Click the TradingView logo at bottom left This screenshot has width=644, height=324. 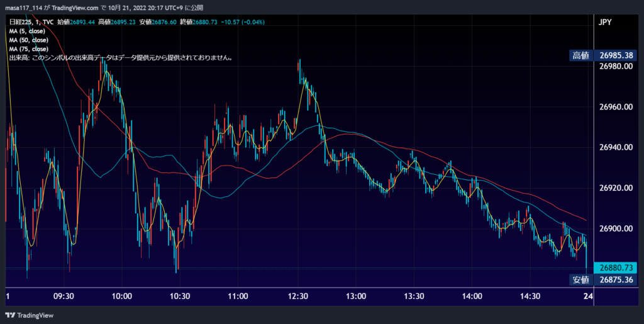pos(29,315)
